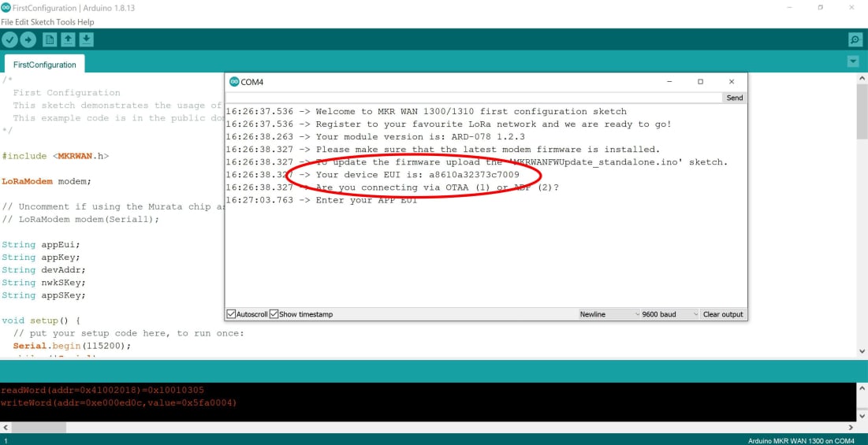Open the Newline line-ending dropdown
Screen dimensions: 868x445
[x=609, y=314]
